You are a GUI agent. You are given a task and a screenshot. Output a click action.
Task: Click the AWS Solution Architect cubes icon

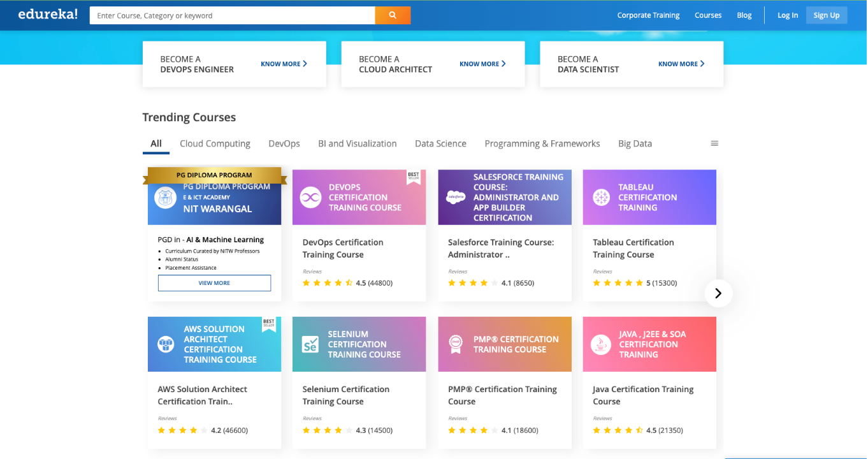tap(166, 344)
